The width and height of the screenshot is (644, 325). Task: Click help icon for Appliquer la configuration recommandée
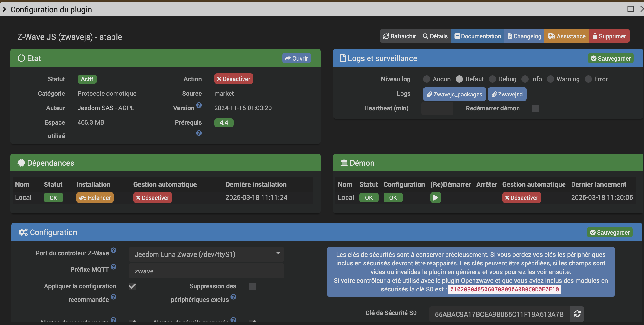pos(113,297)
